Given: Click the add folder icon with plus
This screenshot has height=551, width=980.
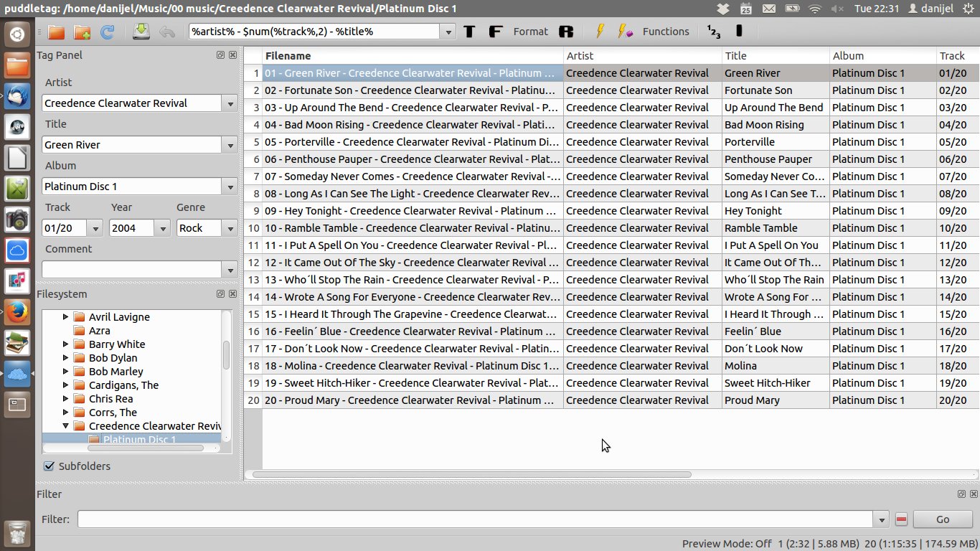Looking at the screenshot, I should pyautogui.click(x=82, y=32).
